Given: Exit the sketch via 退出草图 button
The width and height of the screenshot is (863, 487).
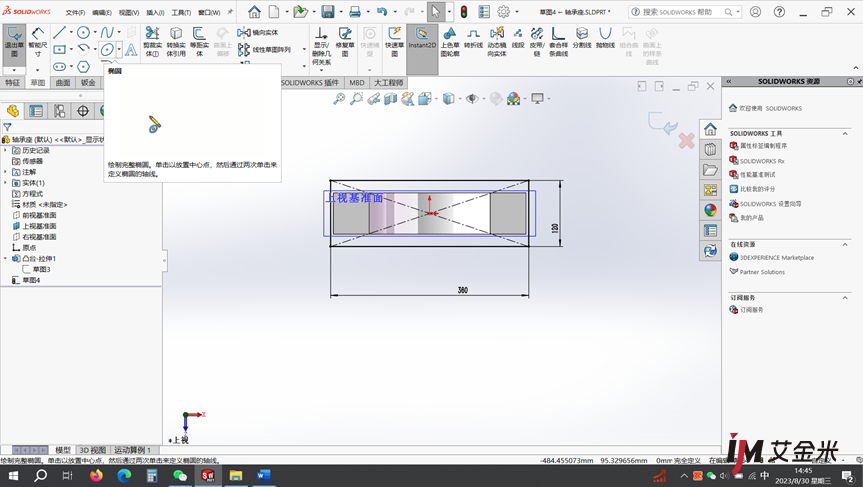Looking at the screenshot, I should click(x=14, y=44).
